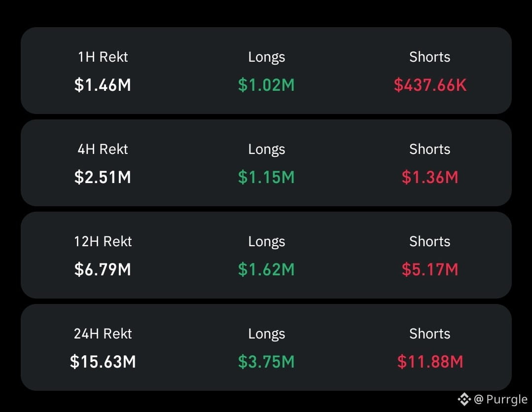Click the Shorts heading in 24H card
532x412 pixels.
coord(430,334)
